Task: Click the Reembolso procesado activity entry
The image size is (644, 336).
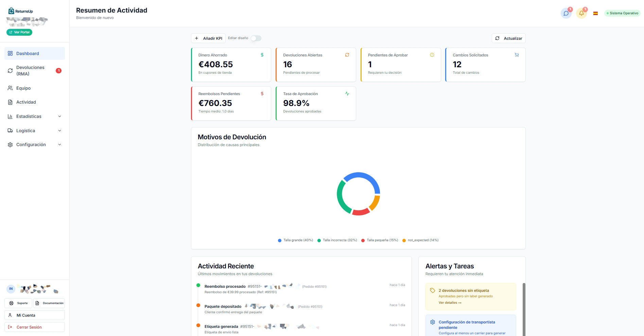Action: pyautogui.click(x=301, y=289)
